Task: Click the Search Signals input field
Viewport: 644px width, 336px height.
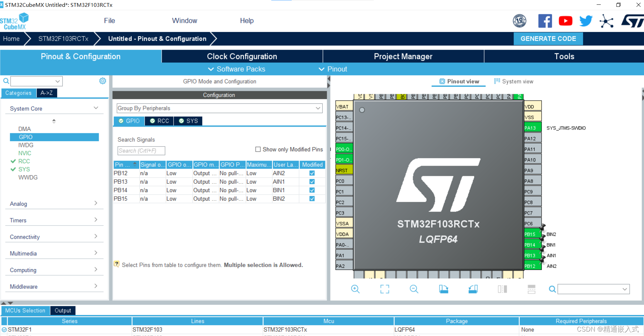Action: pos(141,151)
